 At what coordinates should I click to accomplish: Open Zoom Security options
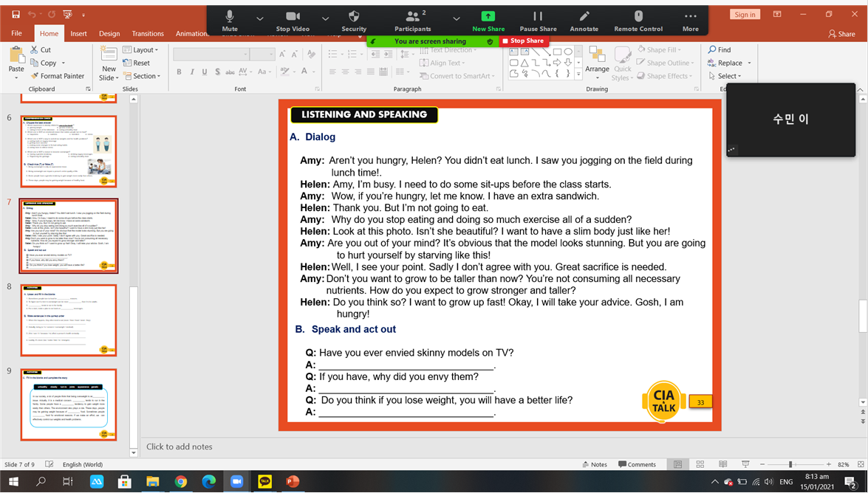pyautogui.click(x=354, y=21)
